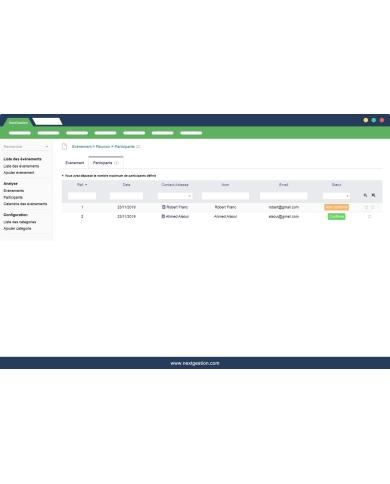Click the Contact/Adresse column header

(175, 185)
